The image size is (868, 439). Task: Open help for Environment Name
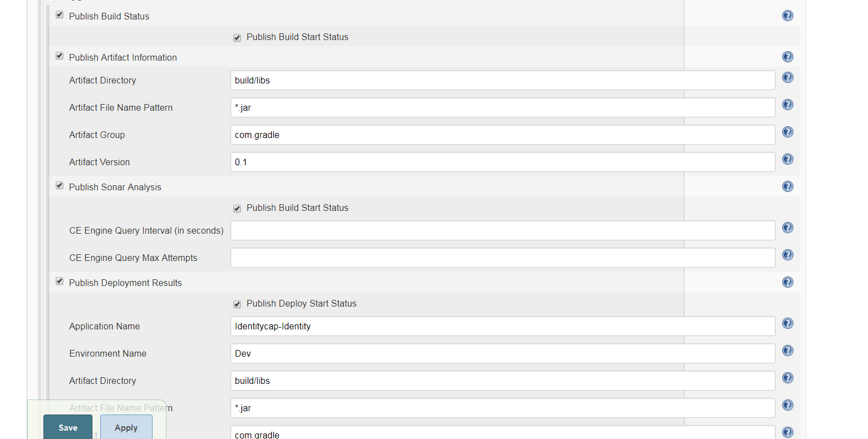pos(787,351)
